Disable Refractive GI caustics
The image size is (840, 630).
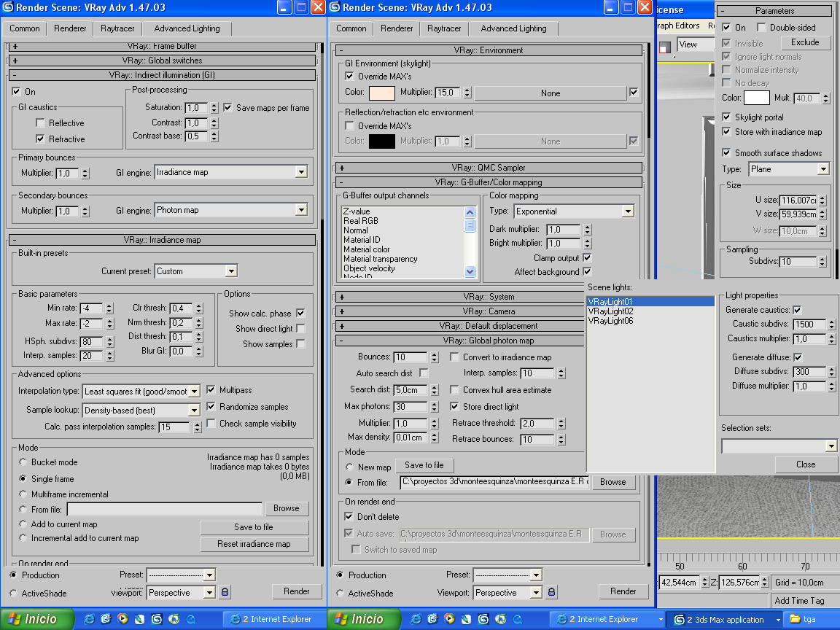(x=40, y=139)
